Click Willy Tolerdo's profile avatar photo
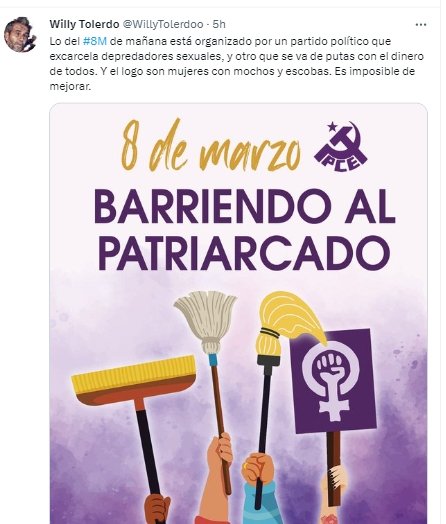446x524 pixels. click(20, 35)
